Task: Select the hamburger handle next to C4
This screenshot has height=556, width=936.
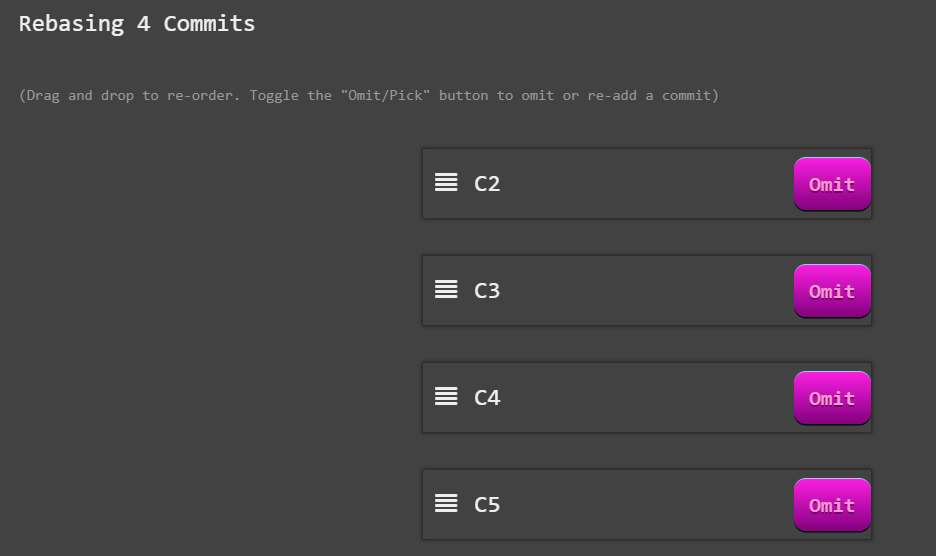Action: (446, 396)
